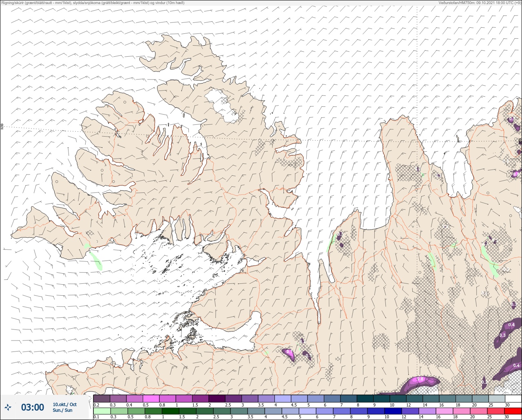Click the white glacier patch in the Westfjords
Image resolution: width=522 pixels, height=420 pixels.
coord(222,105)
